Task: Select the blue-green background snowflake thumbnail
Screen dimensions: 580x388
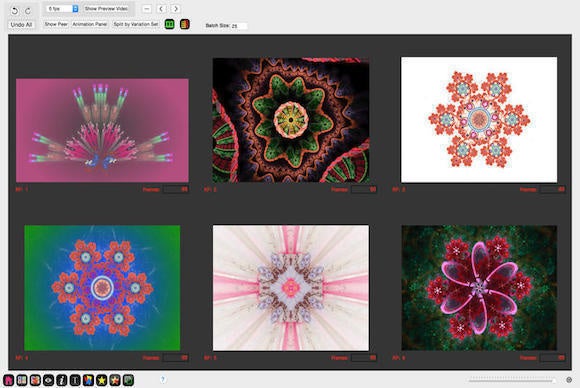Action: pyautogui.click(x=102, y=288)
